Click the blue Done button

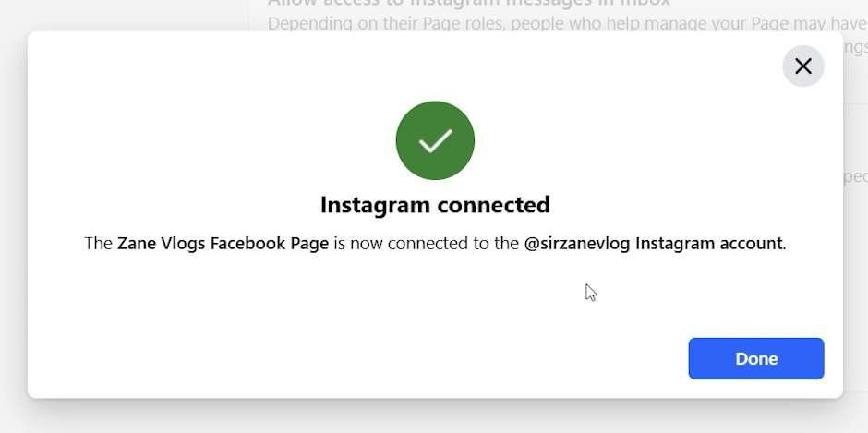point(756,359)
